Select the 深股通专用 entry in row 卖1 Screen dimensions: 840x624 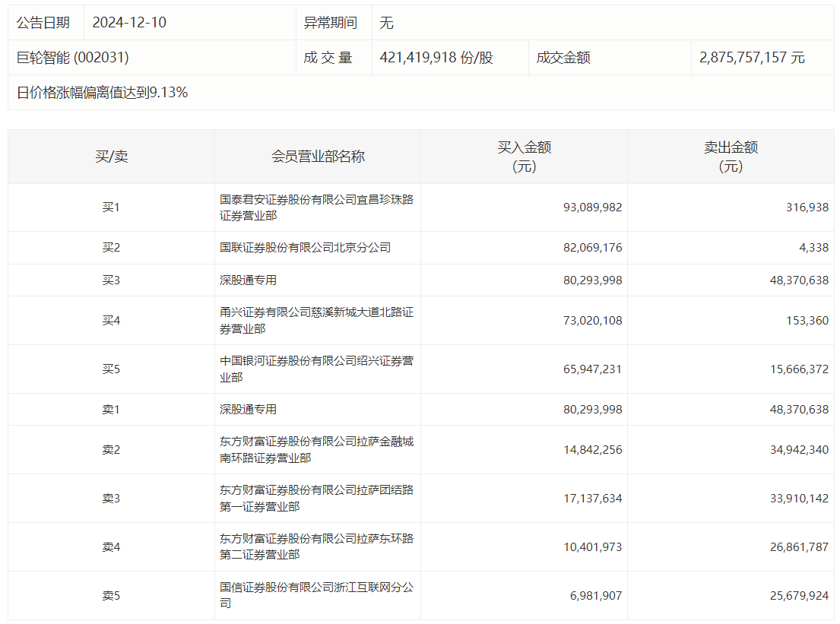pyautogui.click(x=248, y=409)
